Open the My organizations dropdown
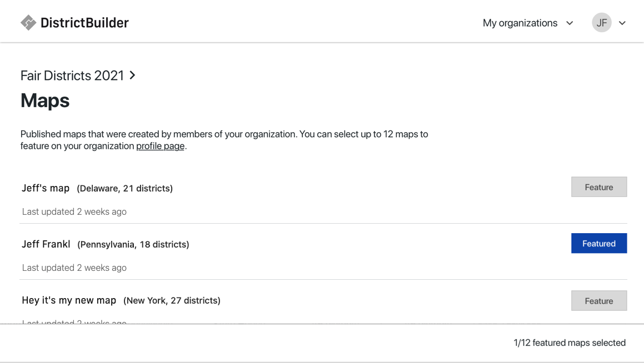 520,23
